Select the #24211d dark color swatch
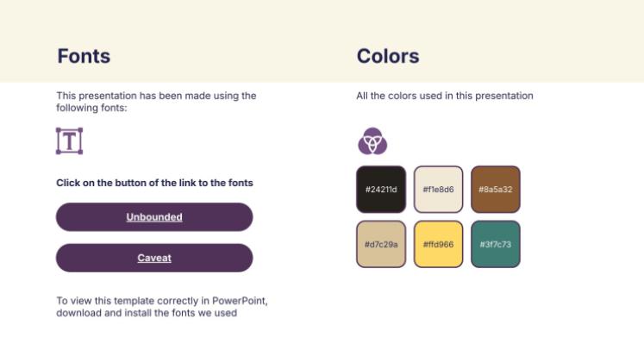The height and width of the screenshot is (362, 644). (x=381, y=190)
